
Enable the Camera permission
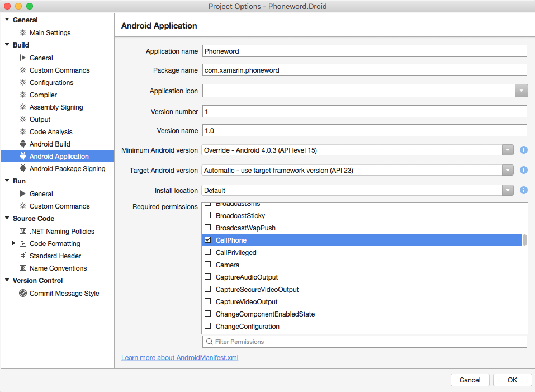pyautogui.click(x=207, y=265)
